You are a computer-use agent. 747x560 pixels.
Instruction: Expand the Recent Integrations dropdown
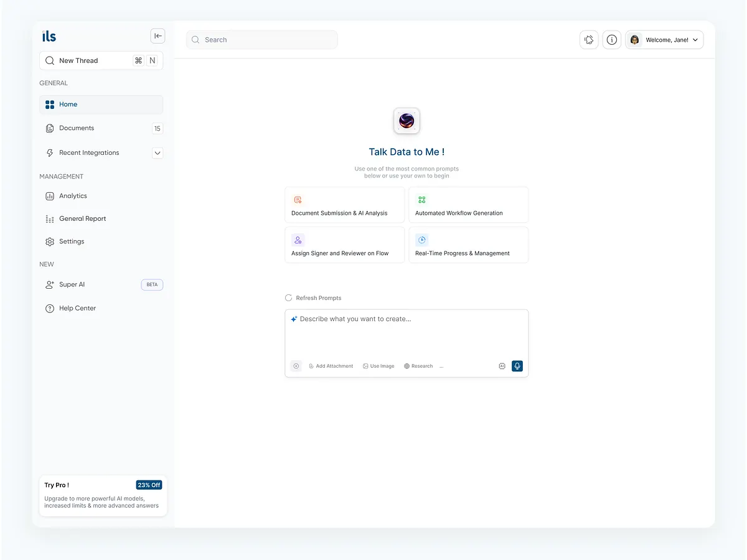click(157, 152)
